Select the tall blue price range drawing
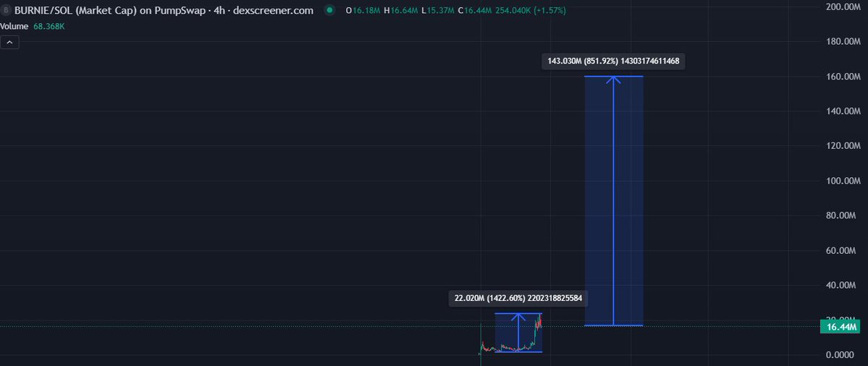This screenshot has height=366, width=868. (x=613, y=200)
